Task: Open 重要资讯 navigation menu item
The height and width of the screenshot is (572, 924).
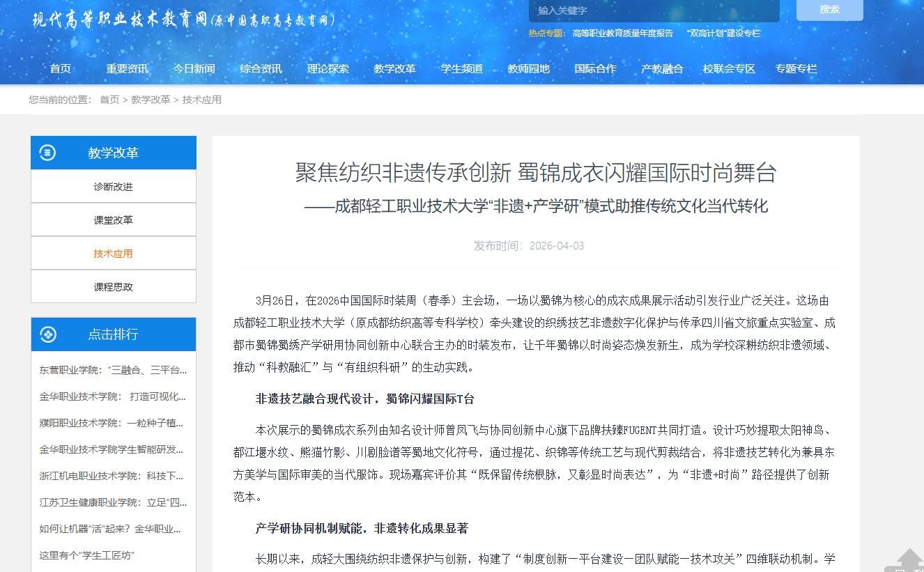Action: [x=127, y=68]
